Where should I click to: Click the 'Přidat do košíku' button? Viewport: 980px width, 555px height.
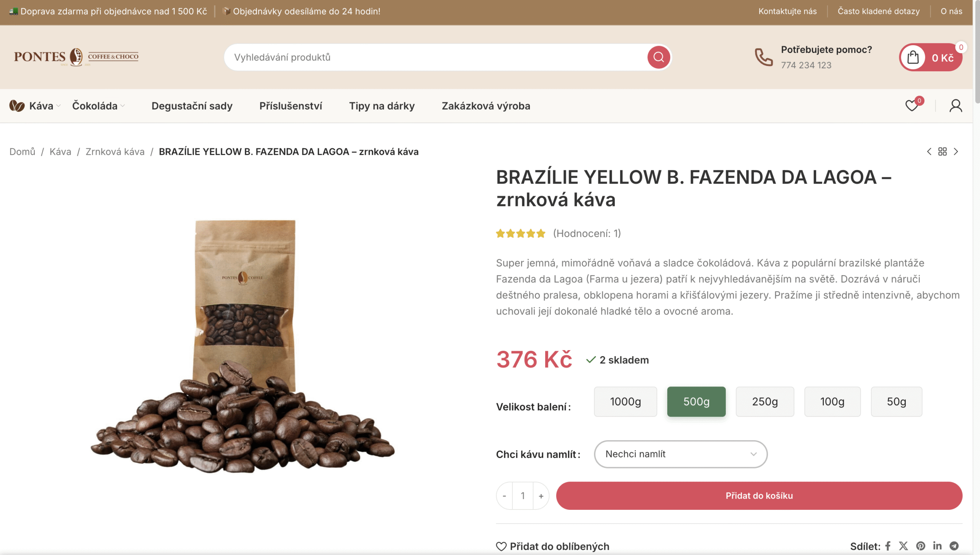pyautogui.click(x=759, y=496)
